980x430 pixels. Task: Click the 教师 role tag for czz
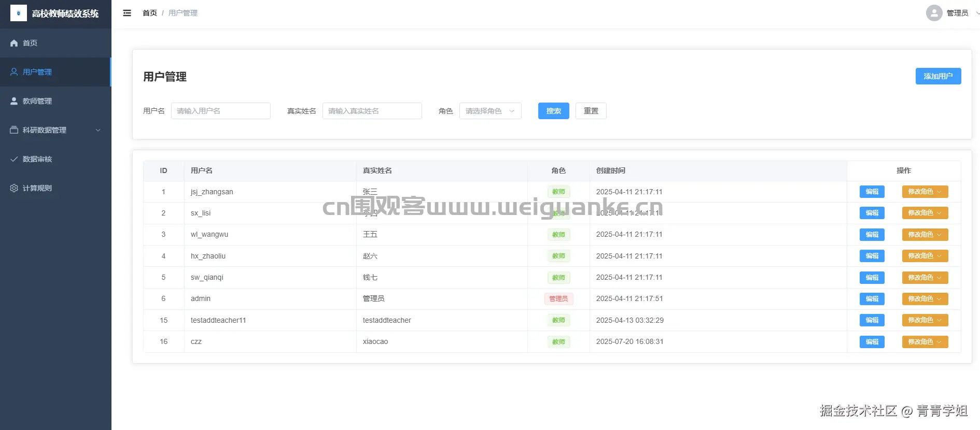coord(558,342)
